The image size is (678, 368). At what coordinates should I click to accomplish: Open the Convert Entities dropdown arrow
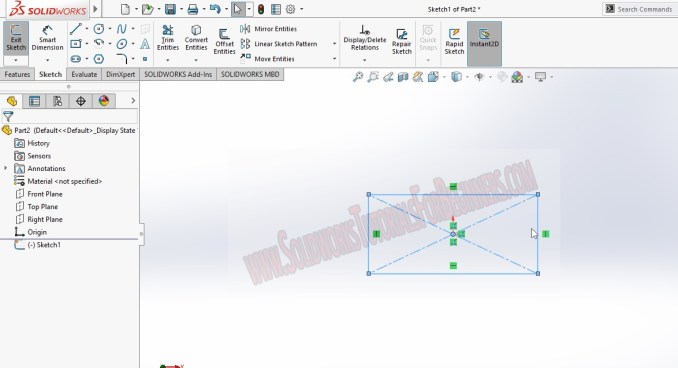(x=196, y=60)
